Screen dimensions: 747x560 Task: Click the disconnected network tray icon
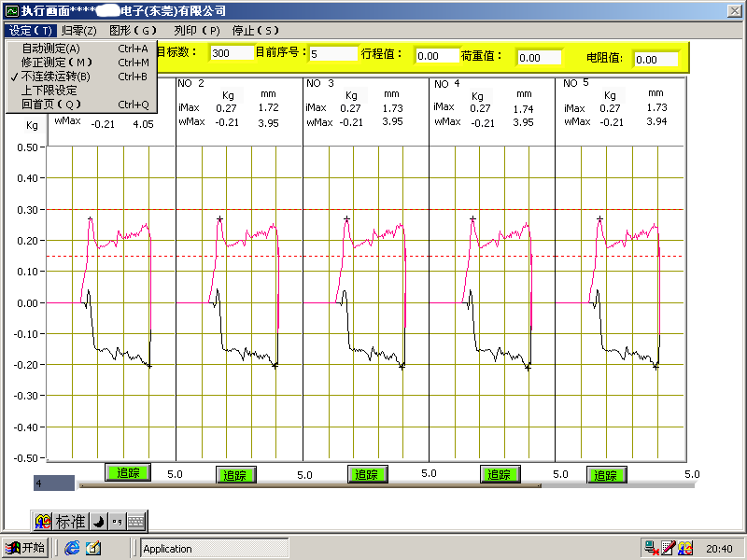click(650, 549)
